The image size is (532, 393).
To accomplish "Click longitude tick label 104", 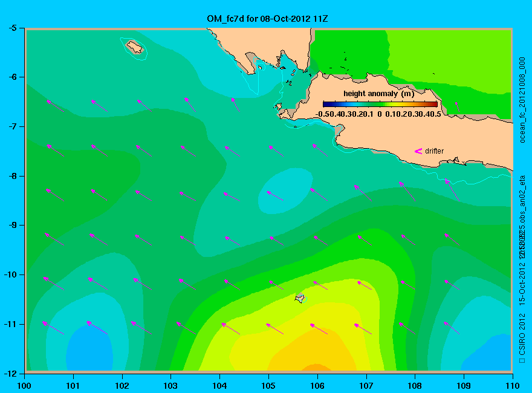I will (x=219, y=386).
